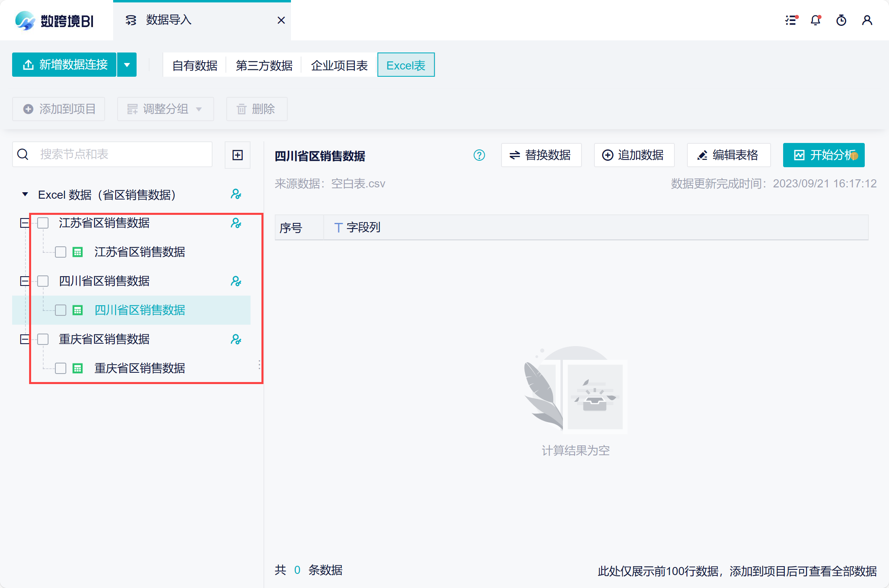
Task: Check the 江苏省区销售数据 group checkbox
Action: (x=43, y=223)
